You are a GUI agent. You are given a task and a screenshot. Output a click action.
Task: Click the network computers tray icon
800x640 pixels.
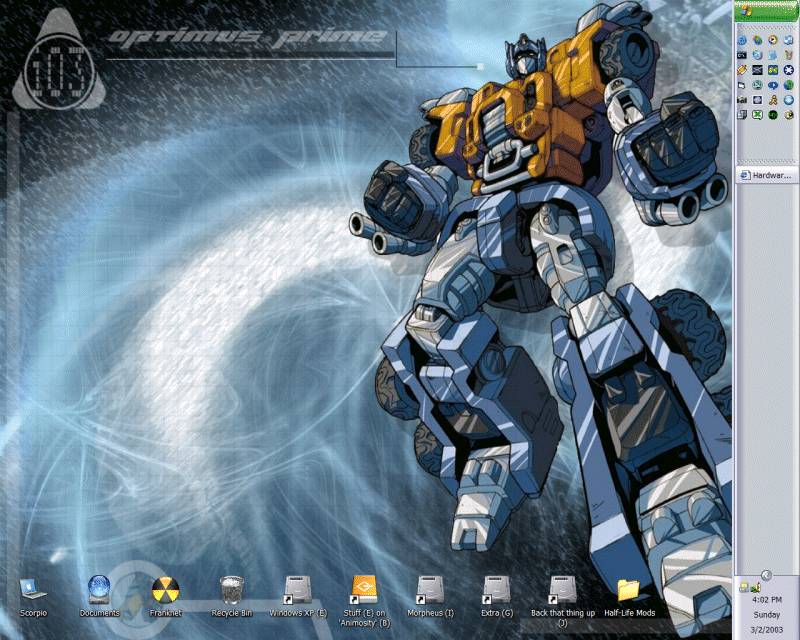(744, 587)
